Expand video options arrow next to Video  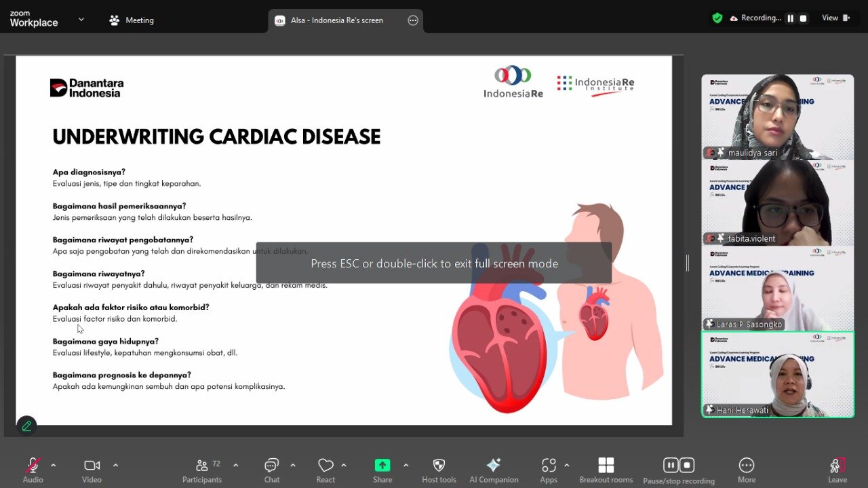tap(115, 466)
